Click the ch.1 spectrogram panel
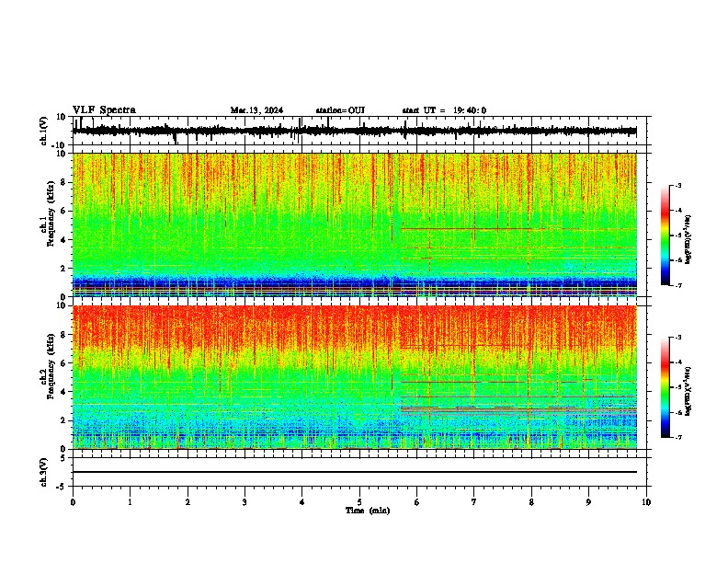This screenshot has width=728, height=563. (x=355, y=224)
